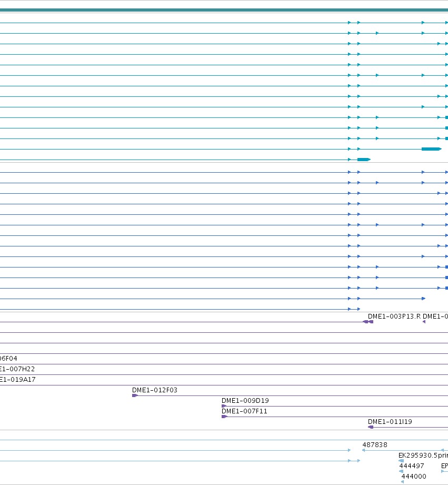Select the 444497 feature label
This screenshot has height=485, width=448.
point(412,466)
